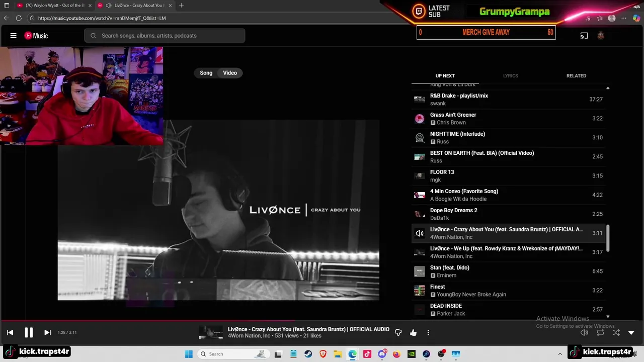Switch player to Video mode

(x=230, y=73)
